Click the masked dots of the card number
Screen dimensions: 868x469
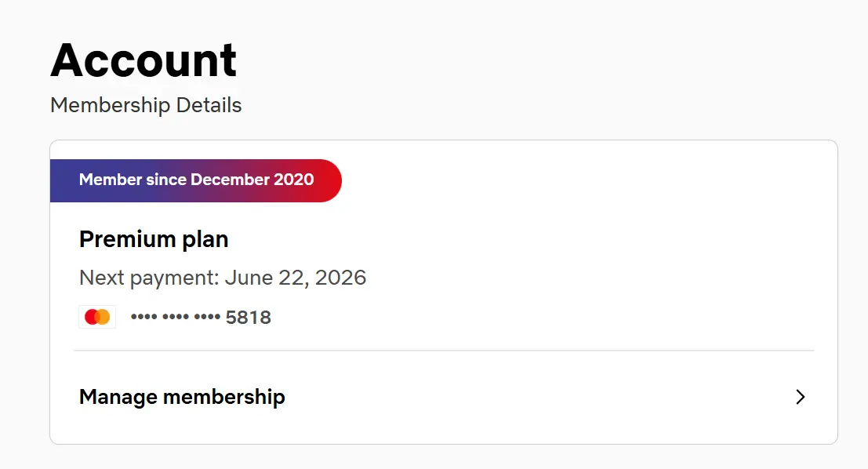(x=176, y=318)
